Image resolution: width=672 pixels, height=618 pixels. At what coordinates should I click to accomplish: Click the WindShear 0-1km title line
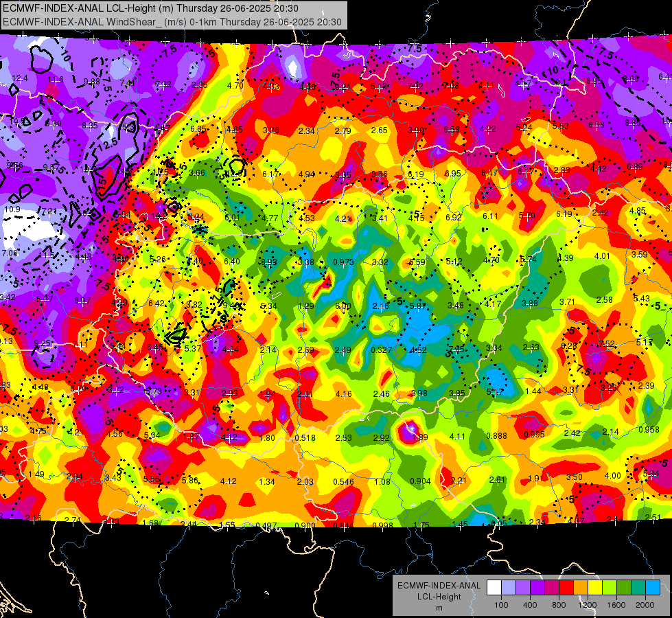pyautogui.click(x=172, y=22)
